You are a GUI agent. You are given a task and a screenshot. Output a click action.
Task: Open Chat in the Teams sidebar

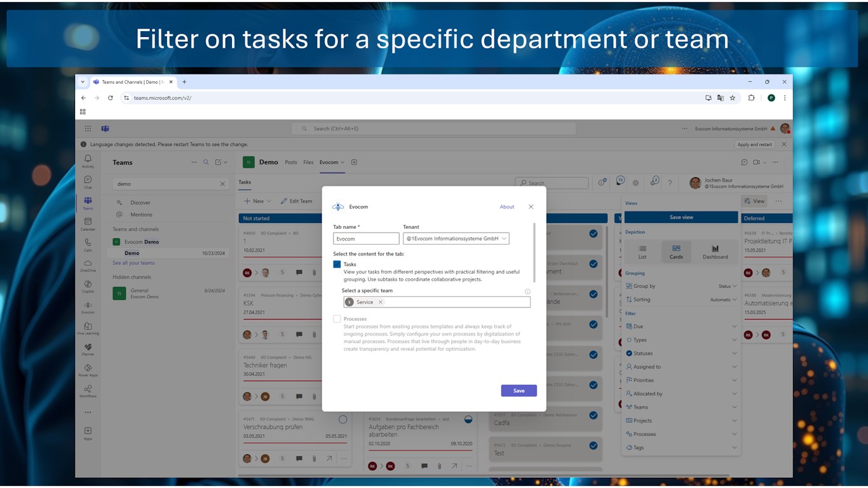tap(88, 182)
